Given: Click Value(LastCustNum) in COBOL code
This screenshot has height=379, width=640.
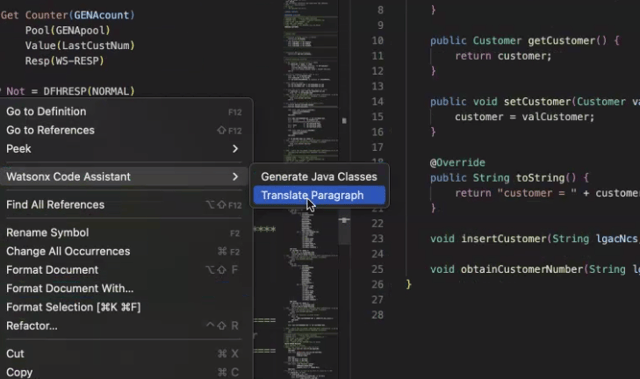Looking at the screenshot, I should 80,46.
